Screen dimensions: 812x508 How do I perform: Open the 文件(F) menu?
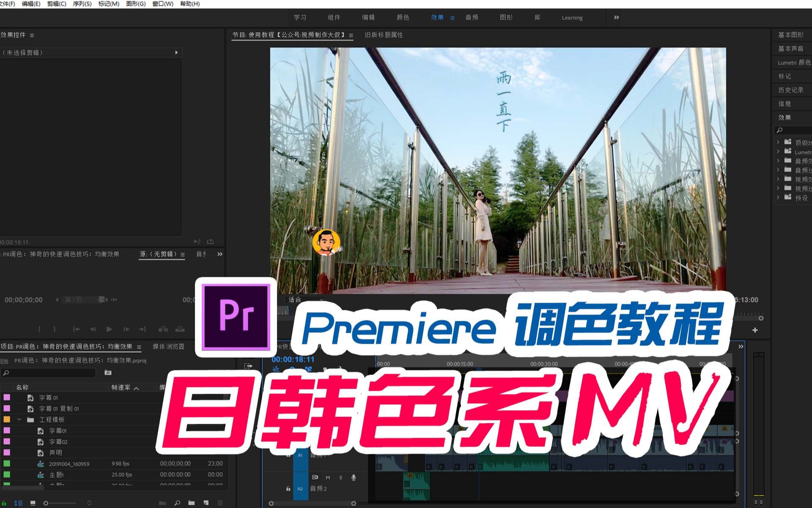tap(7, 4)
